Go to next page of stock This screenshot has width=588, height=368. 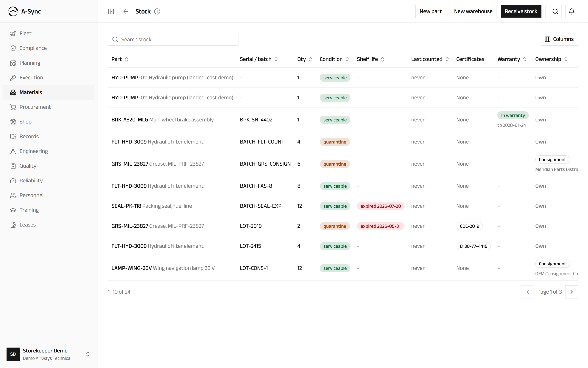(x=571, y=292)
